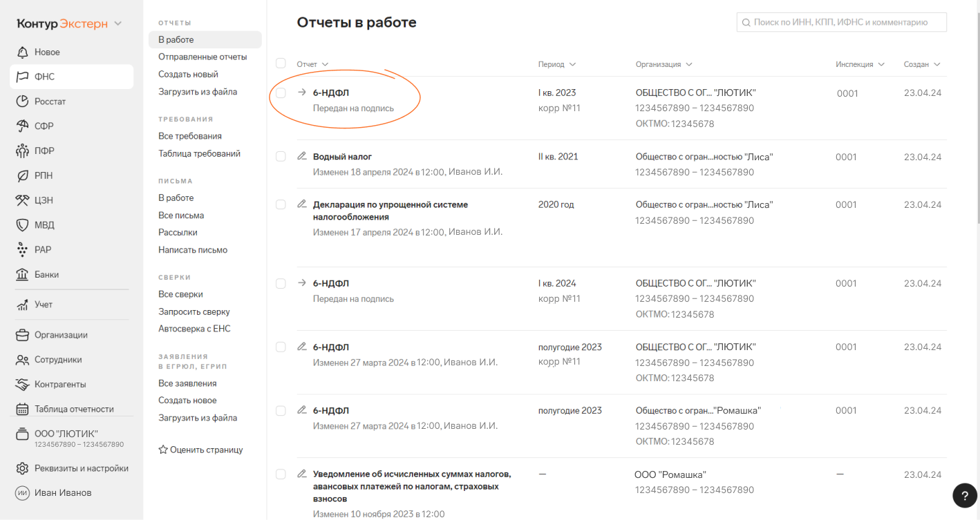The width and height of the screenshot is (980, 520).
Task: Click the pencil icon of Уведомление об исчисленных суммах
Action: click(301, 474)
